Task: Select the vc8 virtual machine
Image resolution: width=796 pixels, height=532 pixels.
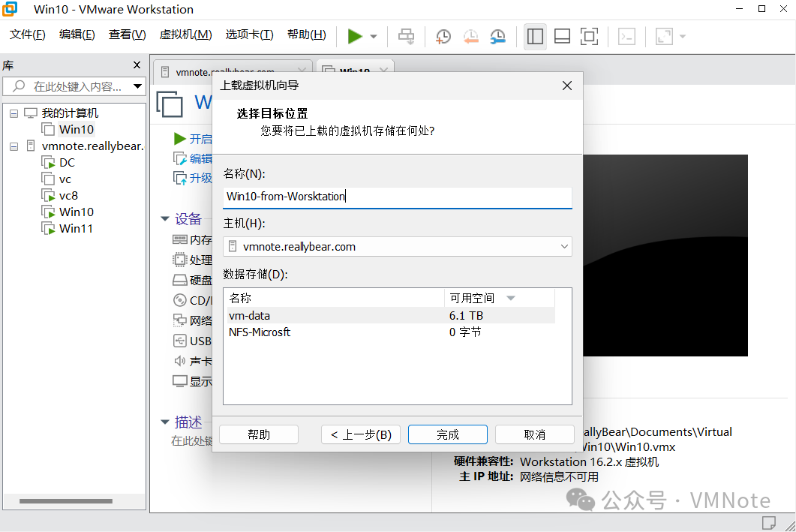Action: (x=68, y=195)
